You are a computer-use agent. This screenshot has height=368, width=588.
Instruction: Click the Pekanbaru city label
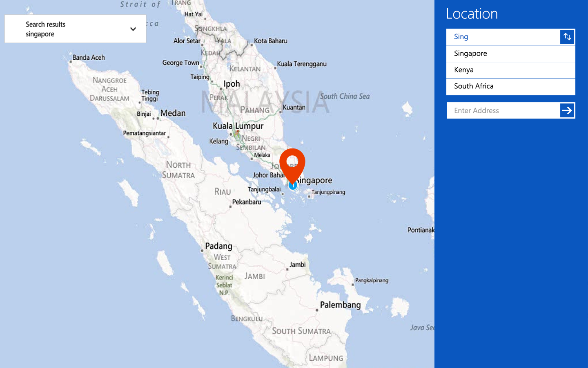[x=247, y=202]
